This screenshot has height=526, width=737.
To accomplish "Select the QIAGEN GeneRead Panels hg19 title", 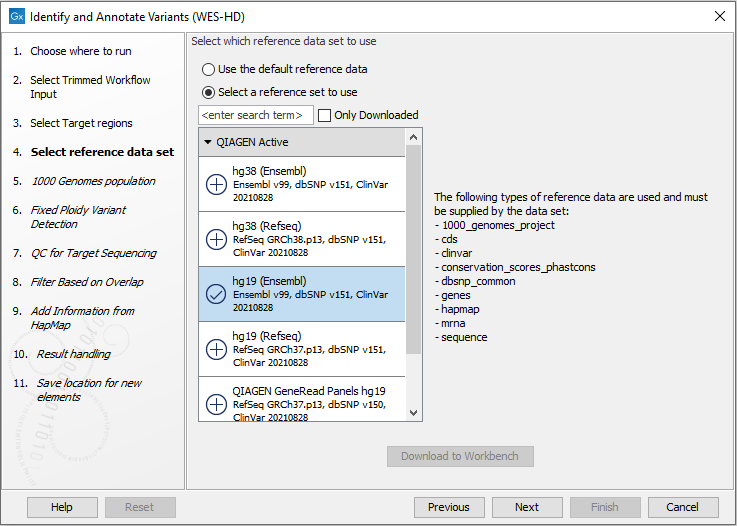I will click(309, 391).
